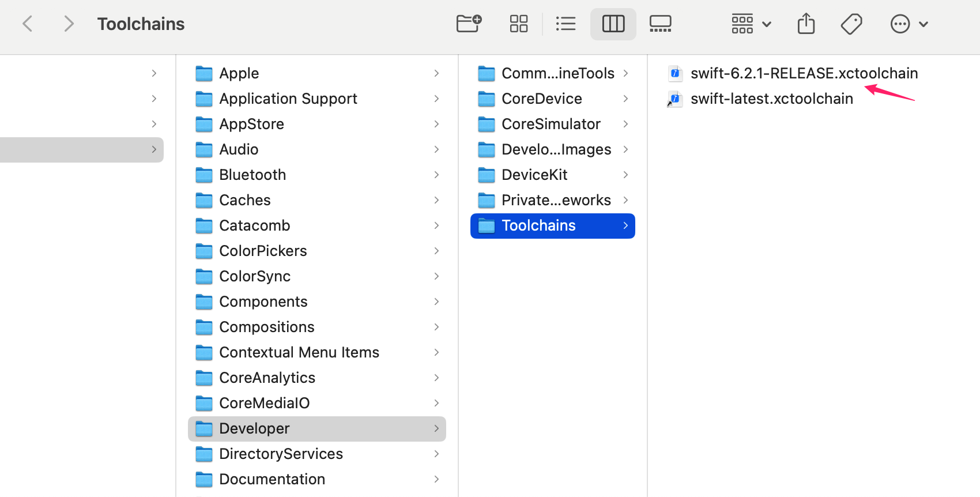Go forward with the forward arrow
The height and width of the screenshot is (497, 980).
(69, 24)
